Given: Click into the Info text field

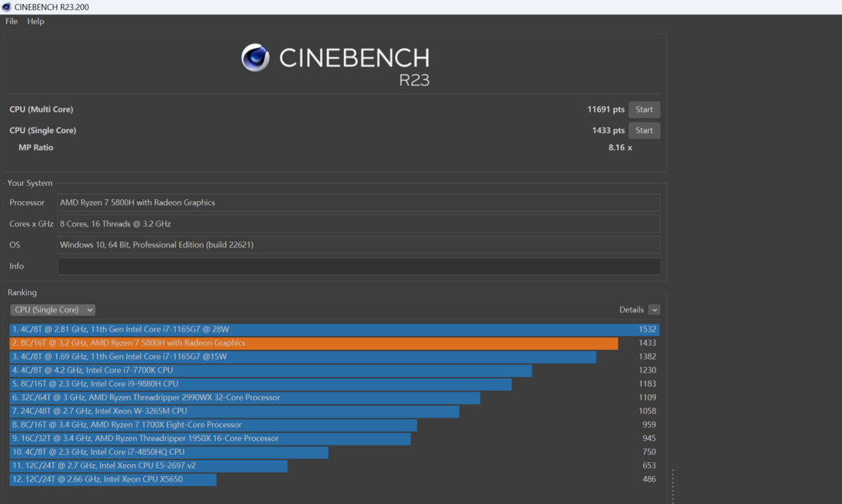Looking at the screenshot, I should click(x=359, y=266).
